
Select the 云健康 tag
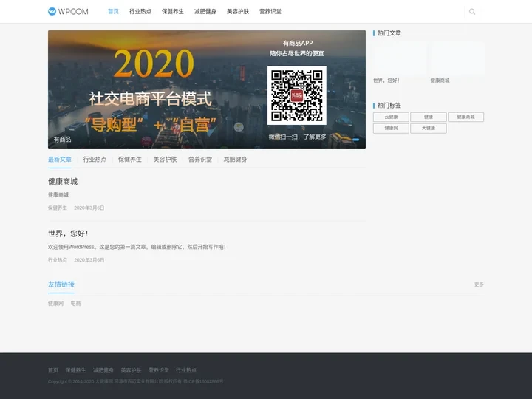[x=391, y=117]
